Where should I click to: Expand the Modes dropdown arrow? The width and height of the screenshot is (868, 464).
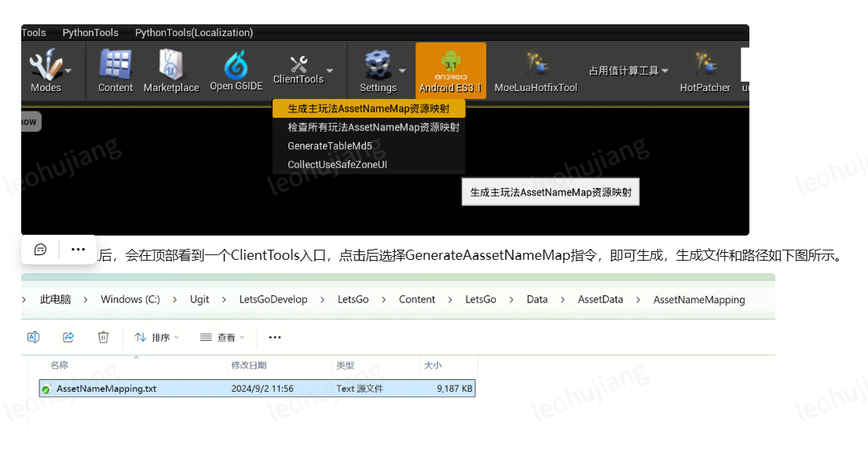click(68, 71)
